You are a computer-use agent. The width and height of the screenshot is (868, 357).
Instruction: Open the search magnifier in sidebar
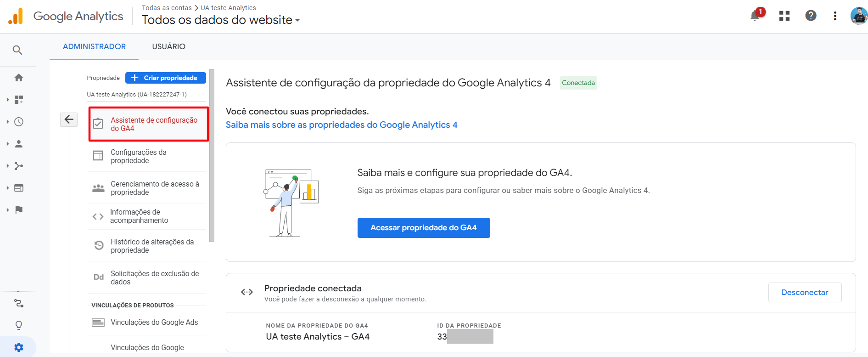tap(17, 50)
